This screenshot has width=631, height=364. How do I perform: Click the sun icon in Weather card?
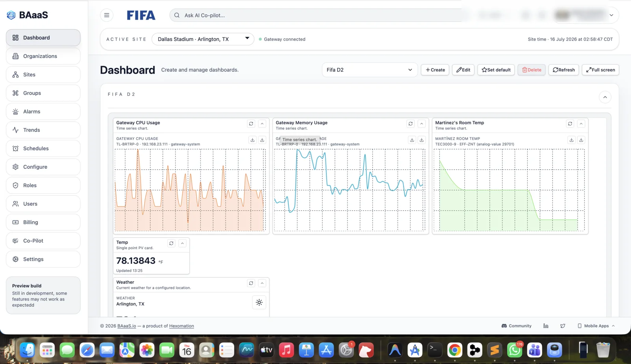pos(259,302)
